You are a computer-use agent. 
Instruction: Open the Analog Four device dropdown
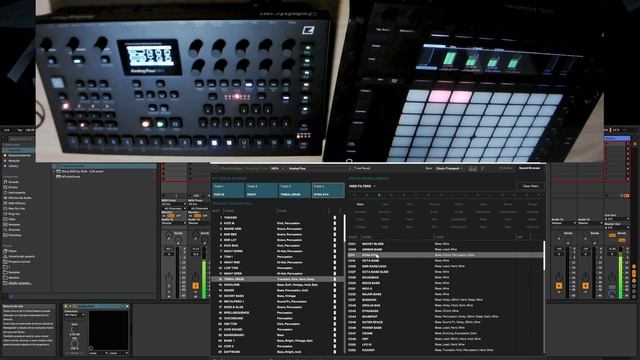click(x=319, y=168)
